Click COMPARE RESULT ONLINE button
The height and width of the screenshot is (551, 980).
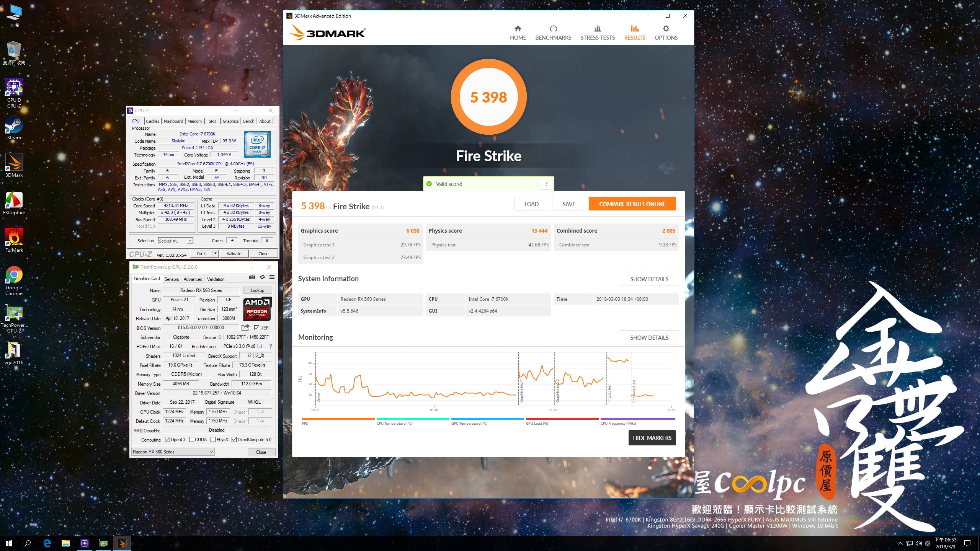pyautogui.click(x=632, y=204)
